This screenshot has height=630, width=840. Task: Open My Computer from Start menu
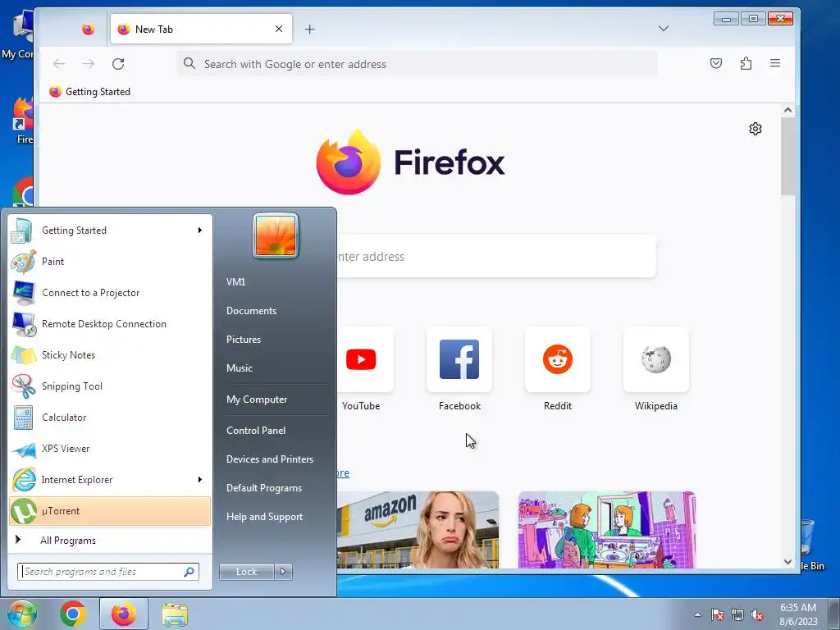257,399
